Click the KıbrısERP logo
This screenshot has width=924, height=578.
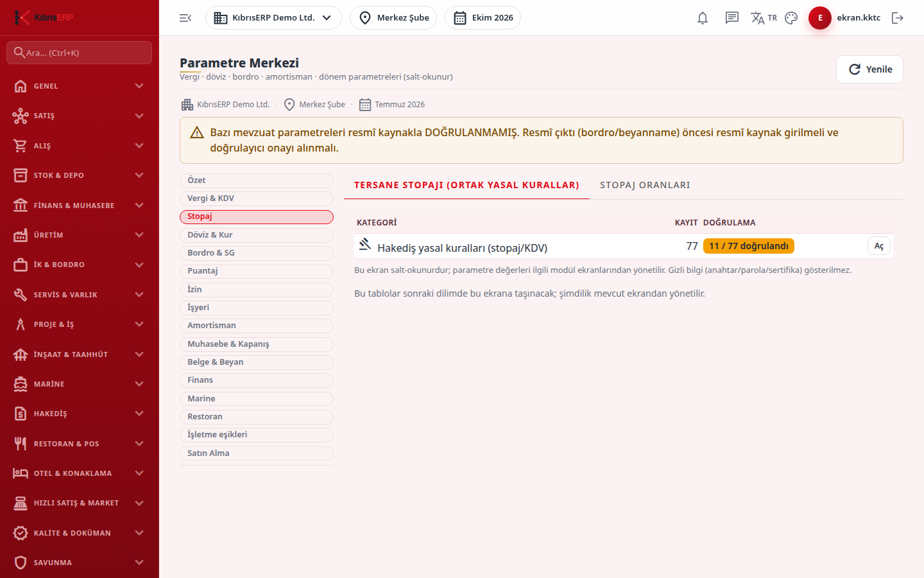44,17
